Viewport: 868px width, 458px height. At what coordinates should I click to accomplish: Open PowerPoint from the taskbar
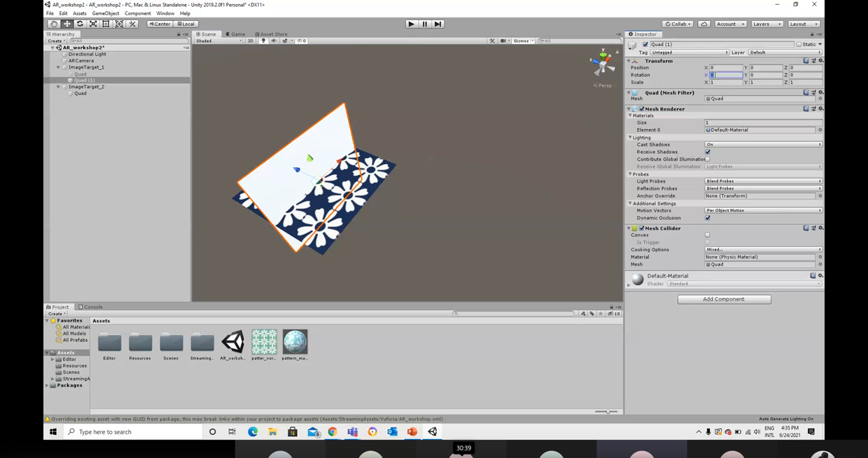pos(412,432)
